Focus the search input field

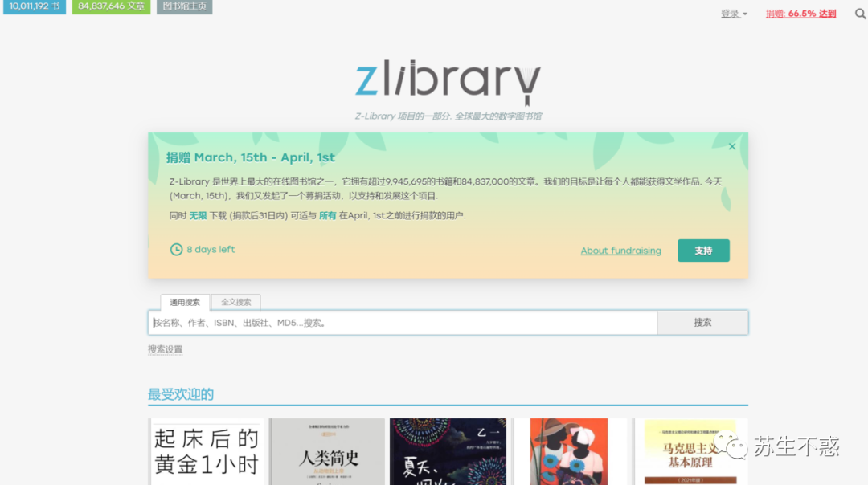[x=403, y=323]
